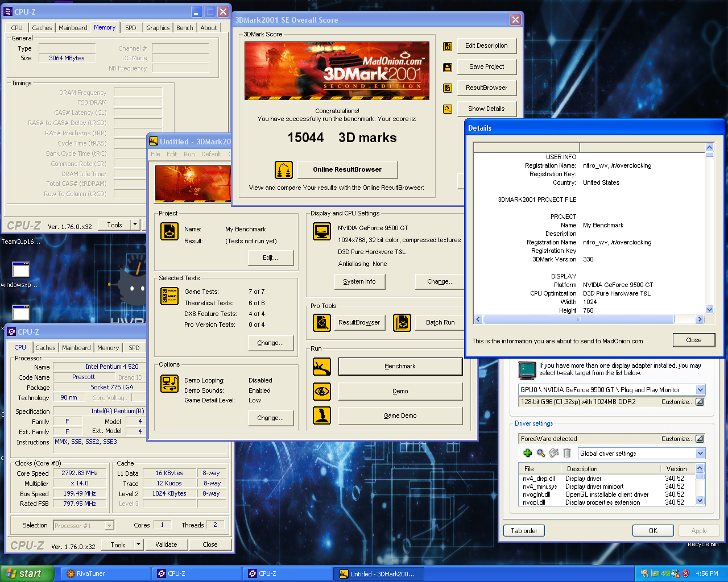
Task: Open the Processor #1 selection dropdown
Action: point(109,526)
